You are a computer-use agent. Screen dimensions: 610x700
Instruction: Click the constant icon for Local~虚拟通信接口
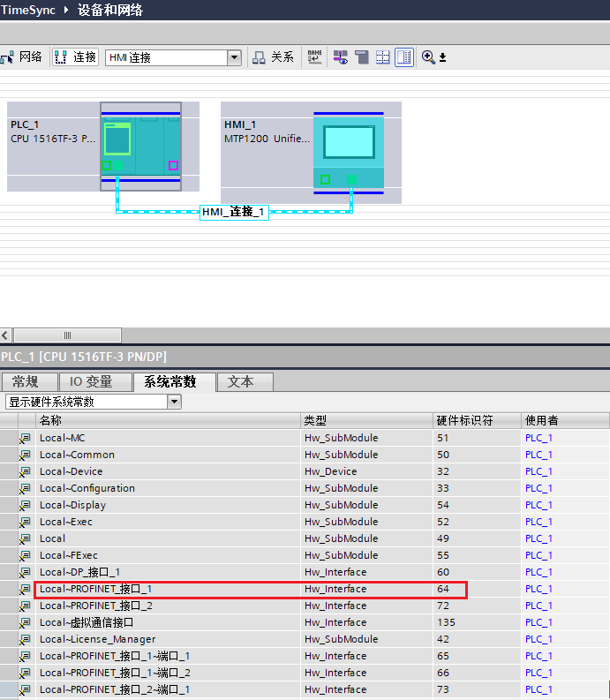(25, 623)
